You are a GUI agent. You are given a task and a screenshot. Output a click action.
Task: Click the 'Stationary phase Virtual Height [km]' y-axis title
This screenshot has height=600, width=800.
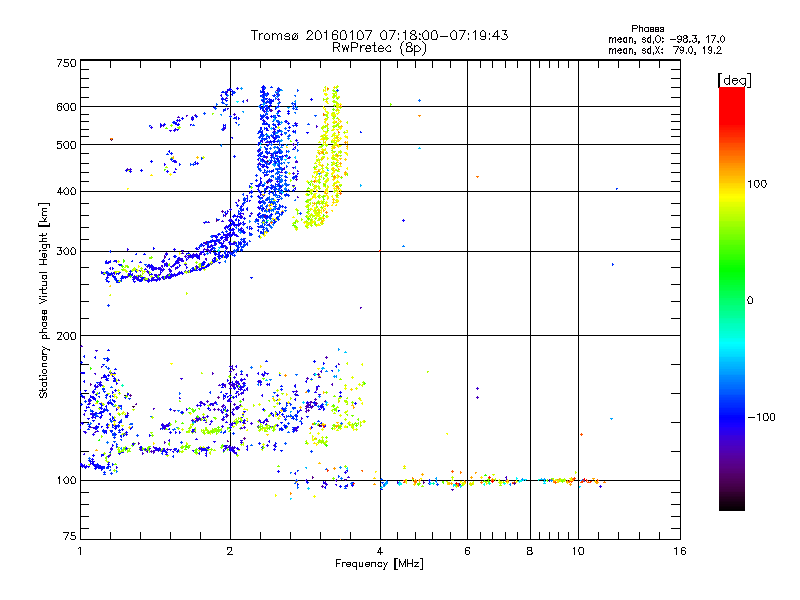coord(44,301)
